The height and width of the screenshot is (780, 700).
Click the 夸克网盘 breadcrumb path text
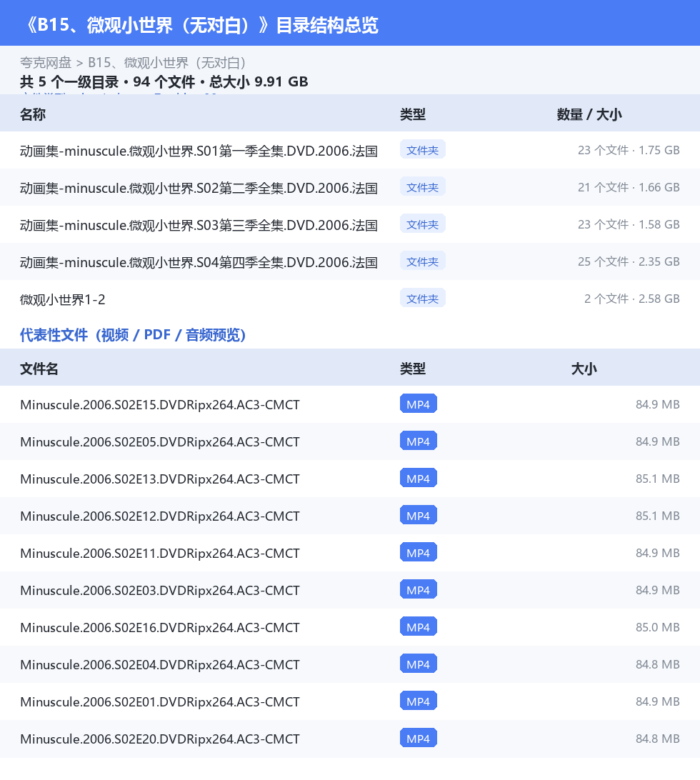tap(133, 63)
